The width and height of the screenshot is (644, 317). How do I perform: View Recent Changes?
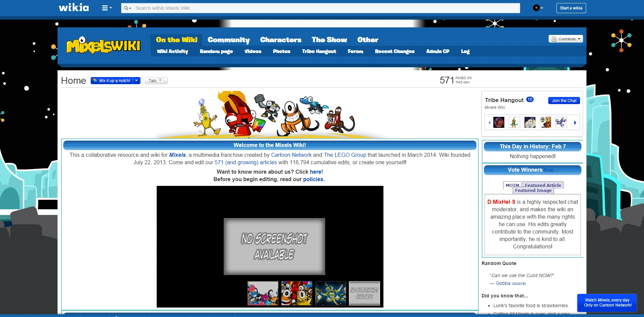[x=395, y=51]
